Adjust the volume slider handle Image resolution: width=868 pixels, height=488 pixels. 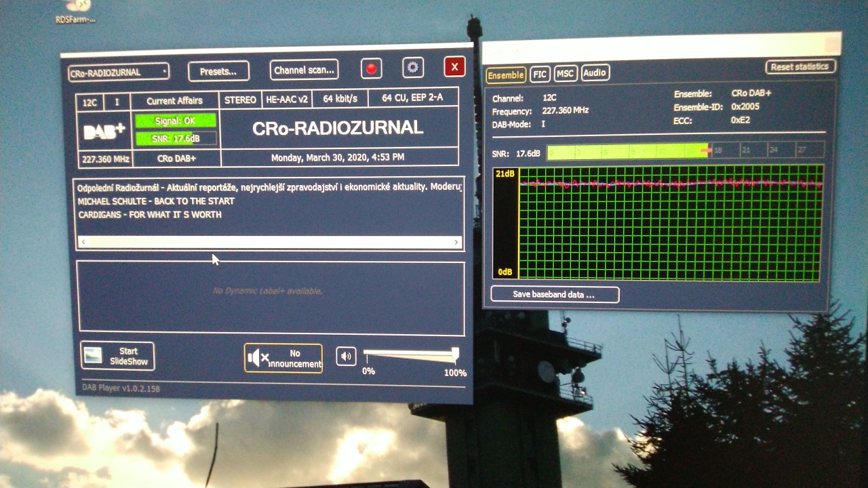[x=455, y=353]
